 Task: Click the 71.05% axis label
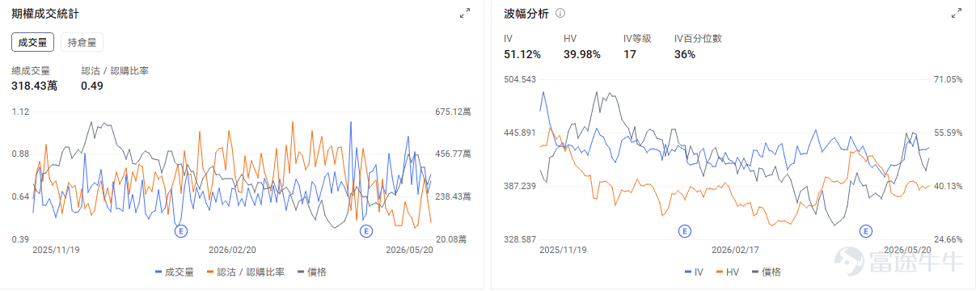(x=948, y=79)
